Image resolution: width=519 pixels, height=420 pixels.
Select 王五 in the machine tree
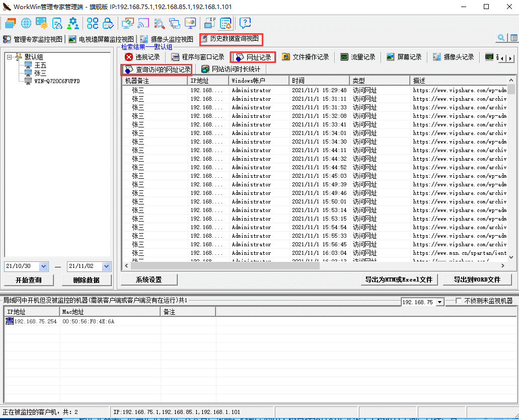40,65
